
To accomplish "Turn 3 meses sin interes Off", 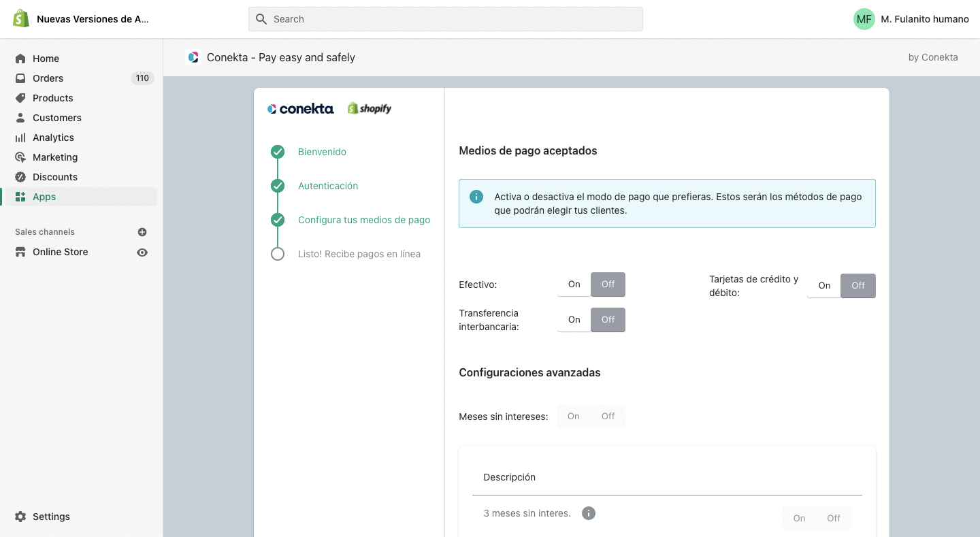I will click(x=834, y=519).
